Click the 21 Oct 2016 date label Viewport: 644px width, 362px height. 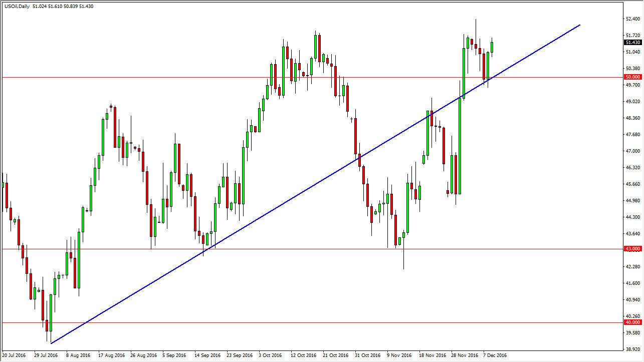335,356
